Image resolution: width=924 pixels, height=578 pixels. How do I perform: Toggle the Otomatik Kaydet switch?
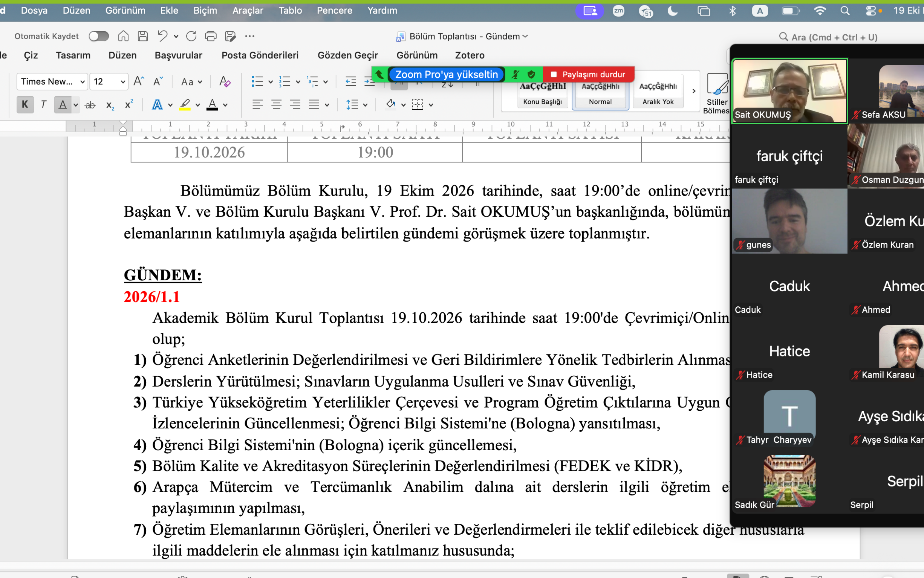pyautogui.click(x=99, y=36)
